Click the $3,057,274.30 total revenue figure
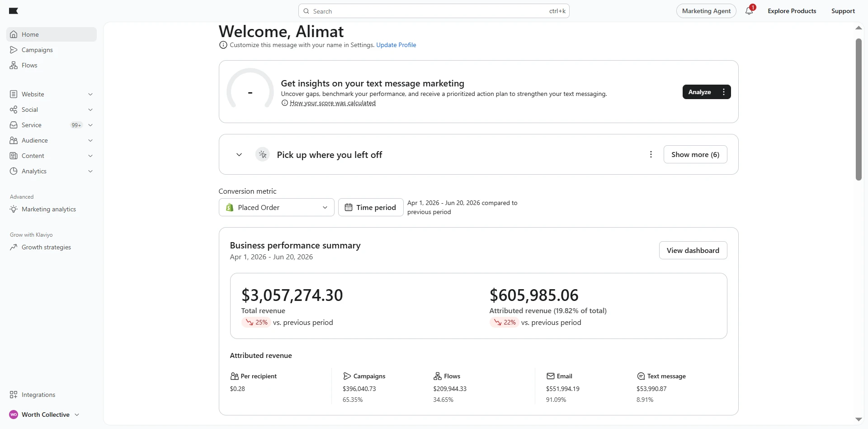Image resolution: width=868 pixels, height=429 pixels. tap(292, 295)
